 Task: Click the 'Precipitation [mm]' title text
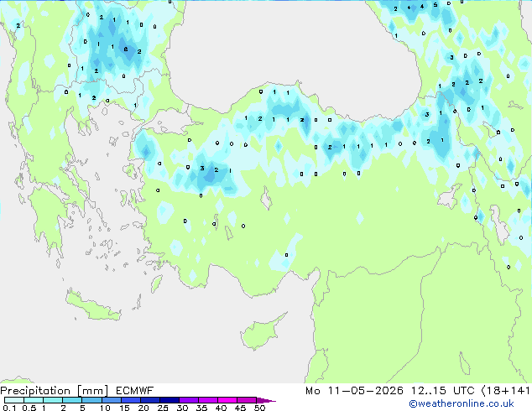(55, 391)
